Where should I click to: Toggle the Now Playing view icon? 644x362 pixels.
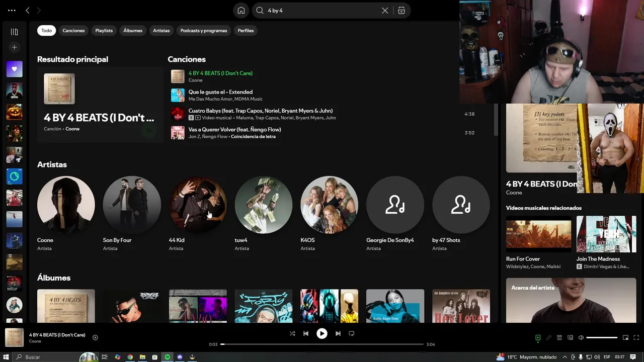tap(538, 338)
